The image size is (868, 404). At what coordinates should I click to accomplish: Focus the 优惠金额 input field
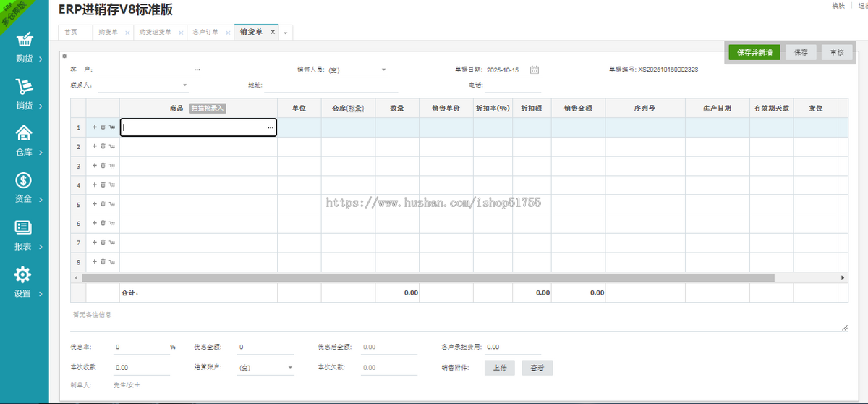point(265,348)
